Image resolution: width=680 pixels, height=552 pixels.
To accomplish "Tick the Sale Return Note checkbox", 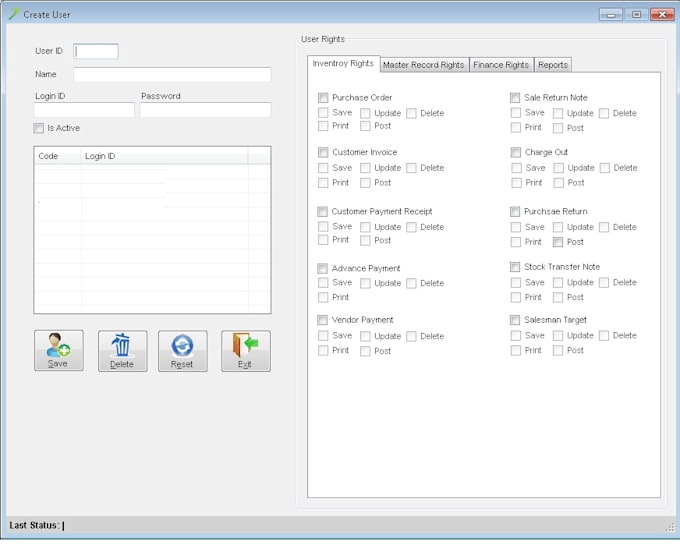I will 515,98.
